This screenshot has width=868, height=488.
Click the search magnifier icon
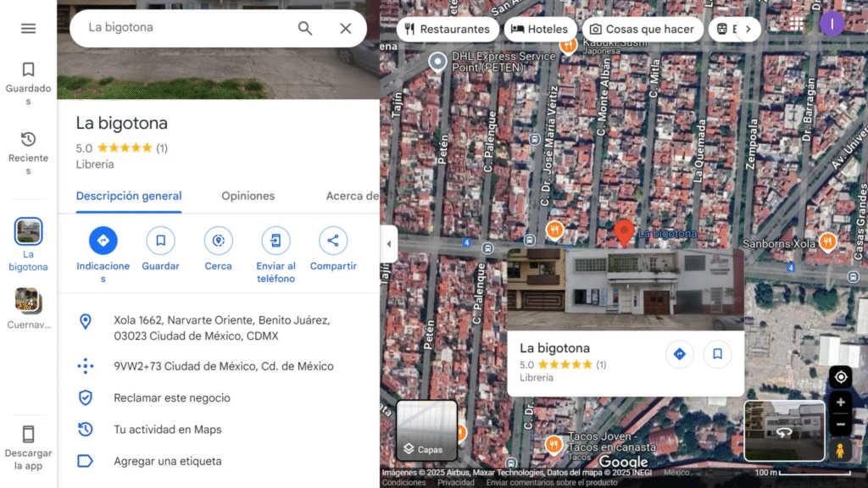305,28
